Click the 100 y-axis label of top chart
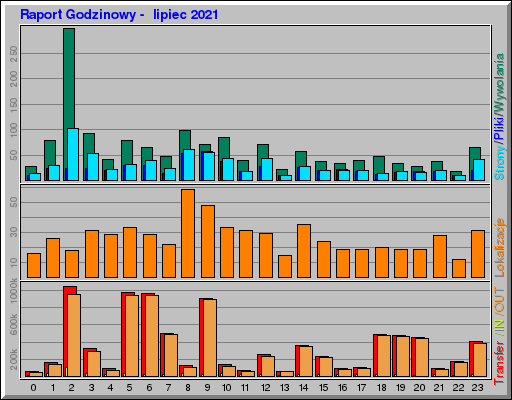Screen dimensions: 512x400 14,130
